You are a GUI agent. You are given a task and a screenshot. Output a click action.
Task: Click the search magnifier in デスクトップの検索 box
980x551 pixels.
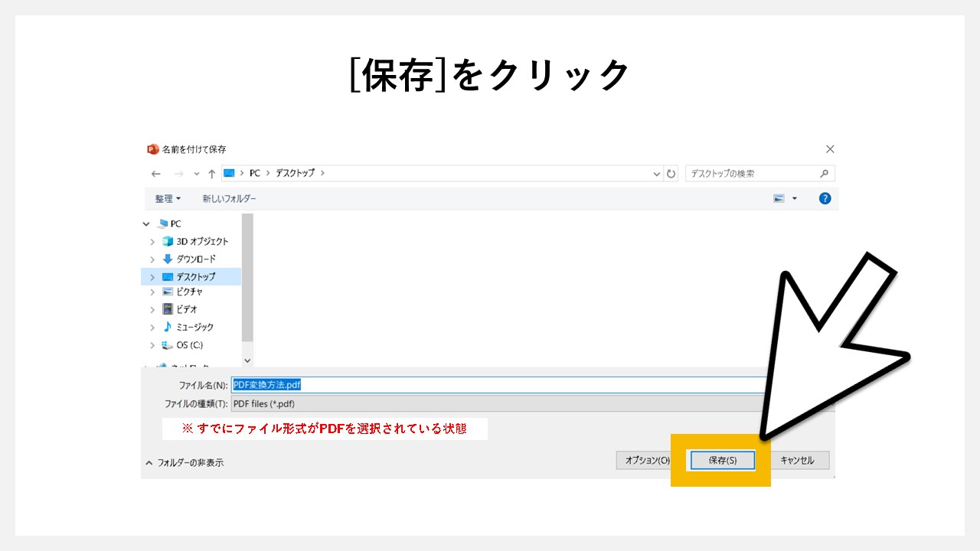(x=826, y=173)
